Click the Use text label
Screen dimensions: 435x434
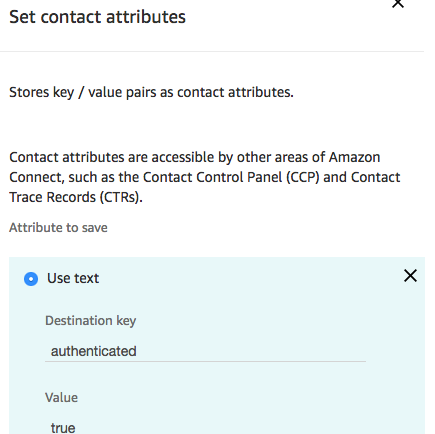73,278
